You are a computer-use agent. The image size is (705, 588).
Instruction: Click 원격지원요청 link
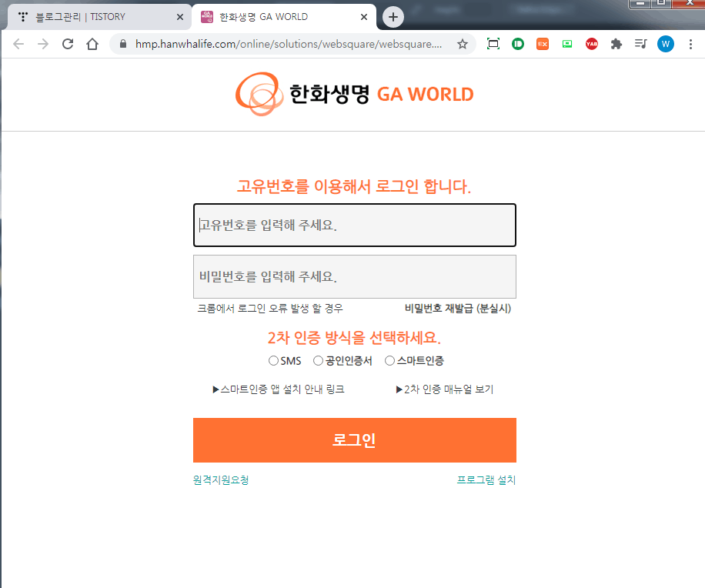tap(221, 479)
